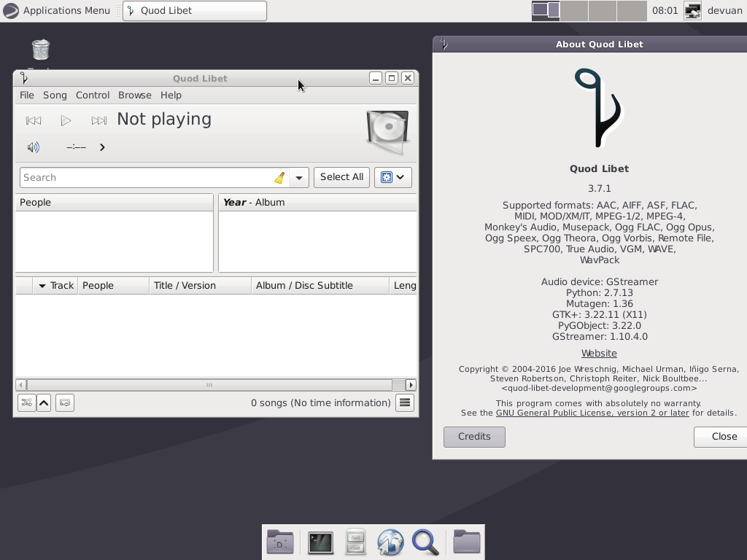Switch to the second workspace in pager
The image size is (747, 560).
tap(574, 10)
